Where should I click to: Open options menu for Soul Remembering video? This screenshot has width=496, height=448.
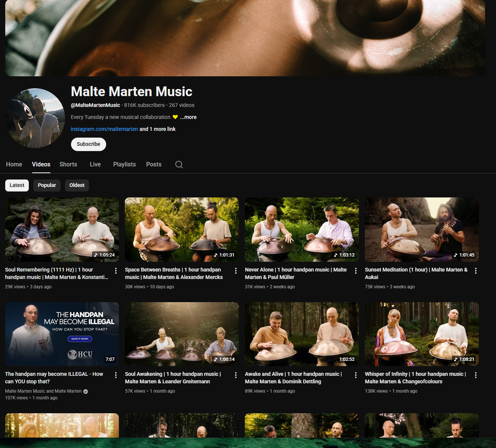pyautogui.click(x=116, y=271)
